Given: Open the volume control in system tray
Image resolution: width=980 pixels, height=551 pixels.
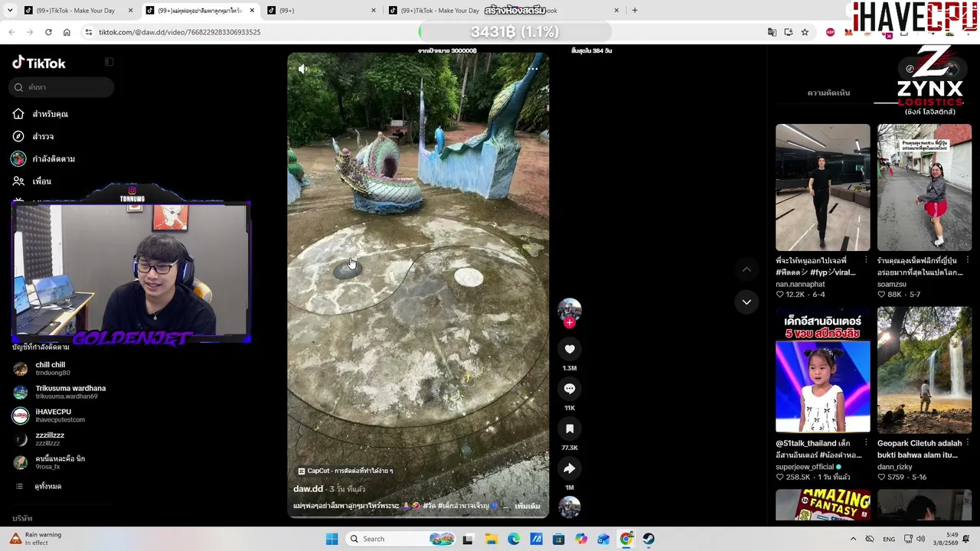Looking at the screenshot, I should [921, 539].
